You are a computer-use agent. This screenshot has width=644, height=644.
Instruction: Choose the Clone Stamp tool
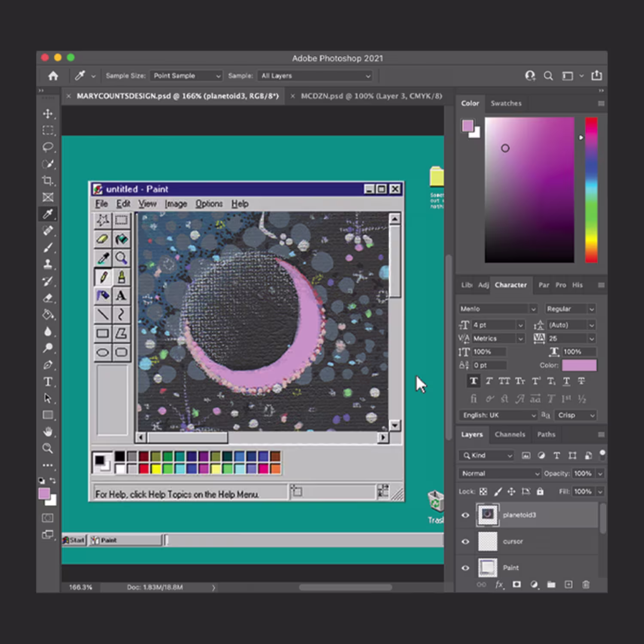pyautogui.click(x=48, y=264)
